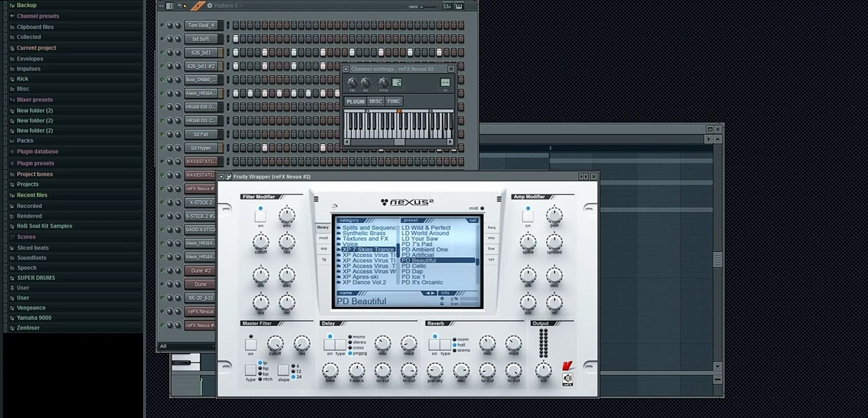Select the X-STICK 2 channel button
The width and height of the screenshot is (868, 418).
click(x=201, y=203)
